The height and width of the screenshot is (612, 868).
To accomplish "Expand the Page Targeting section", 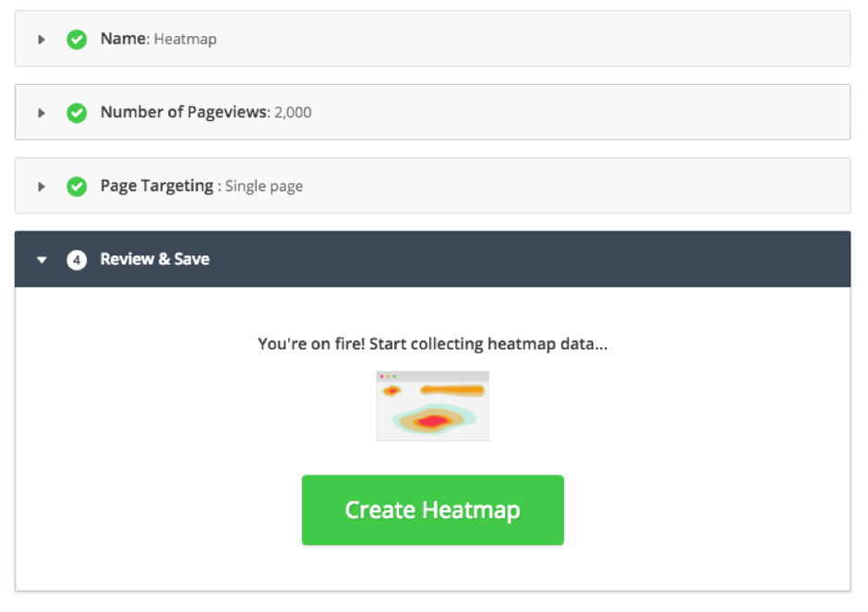I will [x=42, y=186].
